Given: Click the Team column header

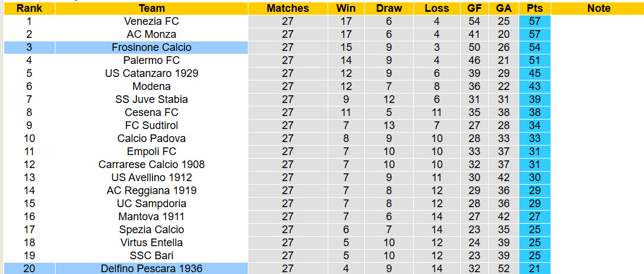Looking at the screenshot, I should pos(151,8).
